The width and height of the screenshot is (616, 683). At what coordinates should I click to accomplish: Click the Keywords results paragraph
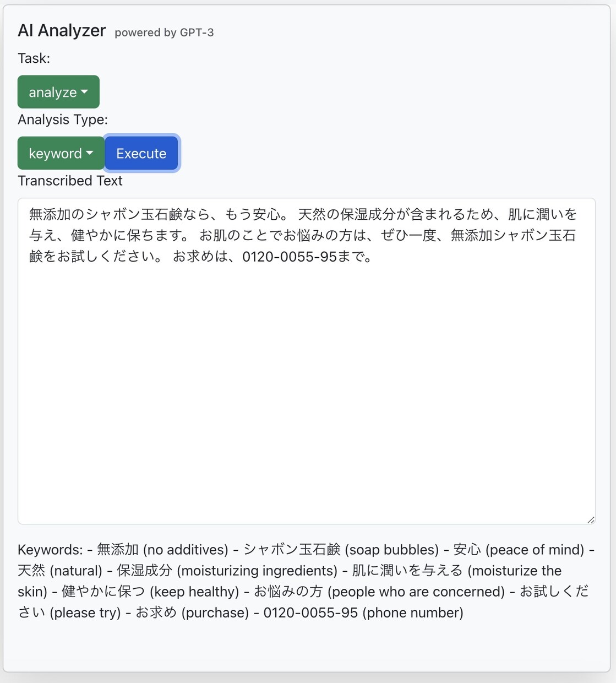[306, 581]
